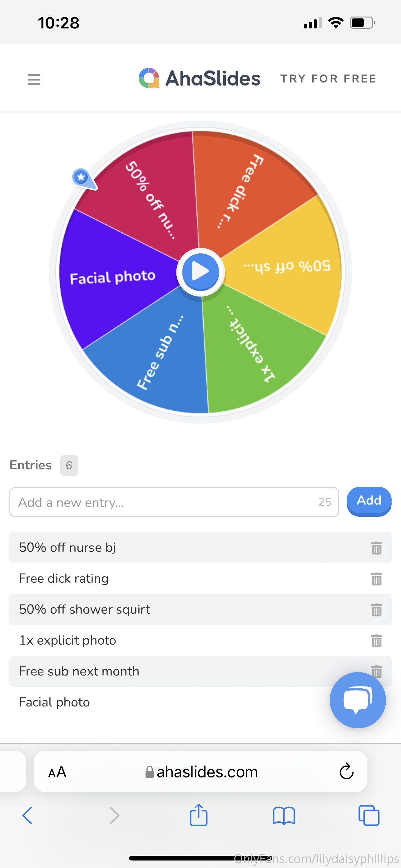Tap the Safari share icon

click(198, 816)
